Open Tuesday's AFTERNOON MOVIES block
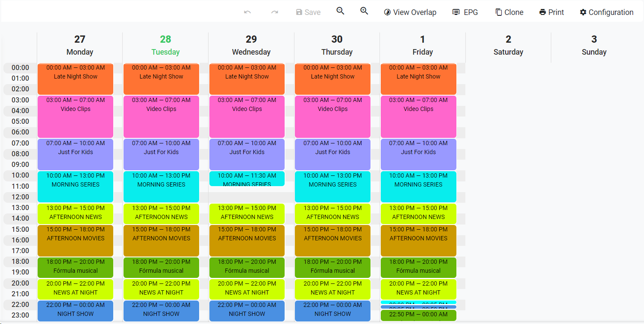 pyautogui.click(x=161, y=240)
